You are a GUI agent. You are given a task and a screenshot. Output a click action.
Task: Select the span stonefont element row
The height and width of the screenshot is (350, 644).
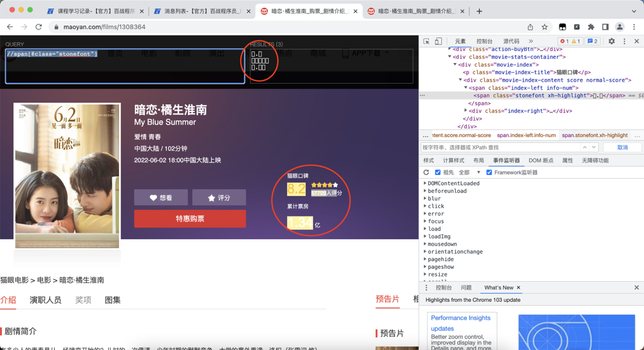(531, 96)
